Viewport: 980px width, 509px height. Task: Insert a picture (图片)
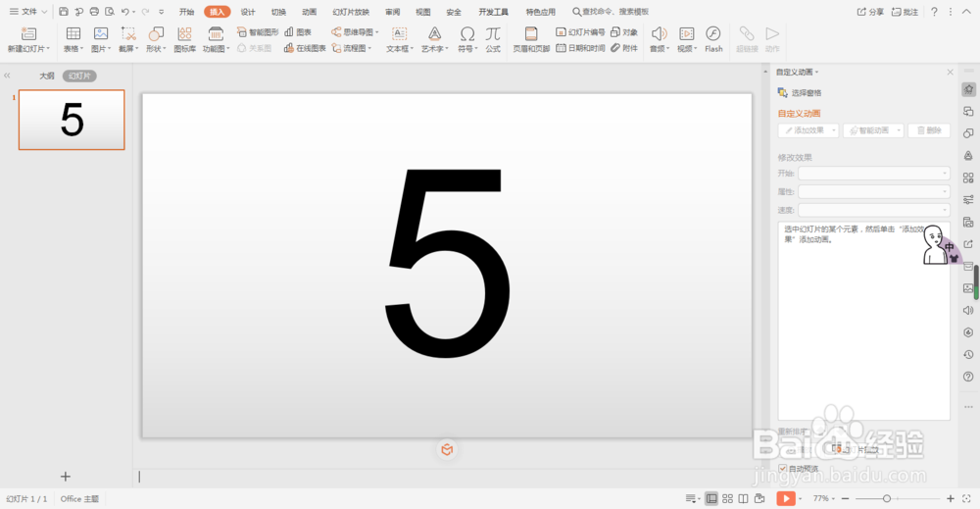point(101,39)
